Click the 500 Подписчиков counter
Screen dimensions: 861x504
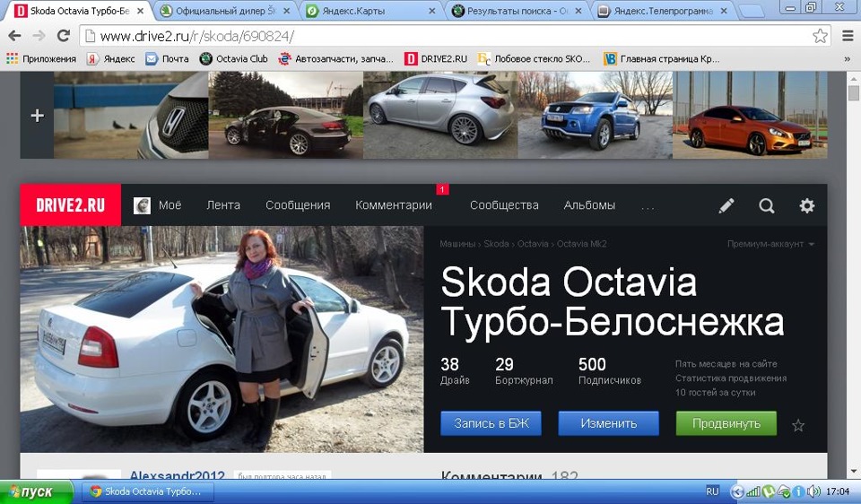click(610, 371)
